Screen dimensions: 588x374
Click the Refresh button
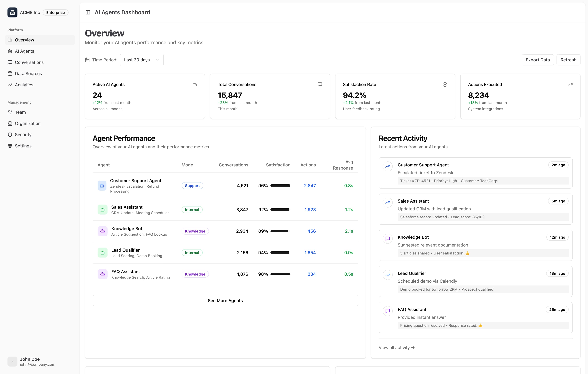tap(568, 60)
